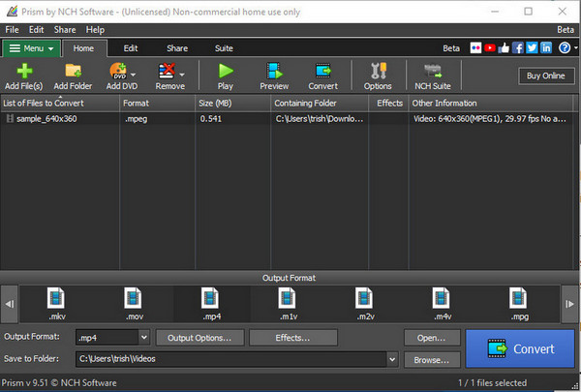This screenshot has width=581, height=392.
Task: Click the Effects column header
Action: point(388,103)
